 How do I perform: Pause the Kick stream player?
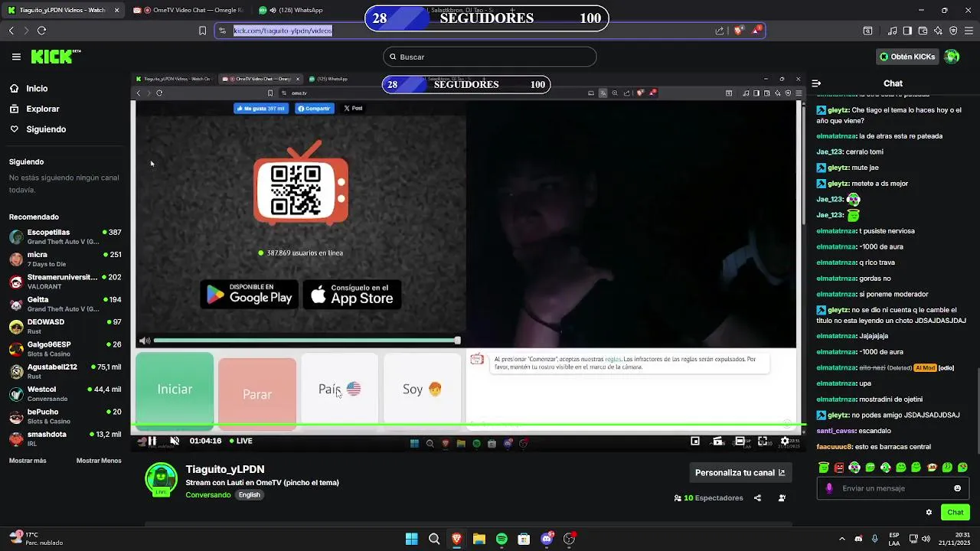pos(152,441)
